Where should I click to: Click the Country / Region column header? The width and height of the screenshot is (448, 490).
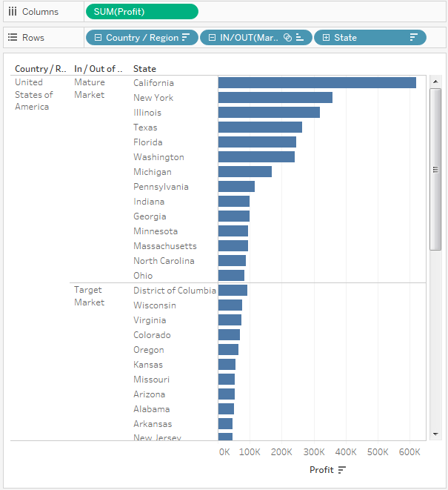coord(40,69)
